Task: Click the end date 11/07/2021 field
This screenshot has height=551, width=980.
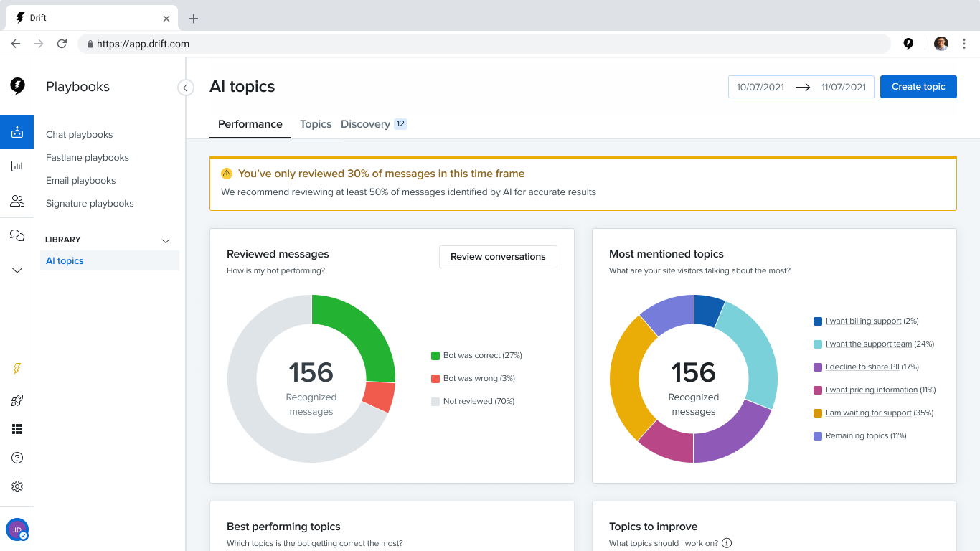Action: [844, 87]
